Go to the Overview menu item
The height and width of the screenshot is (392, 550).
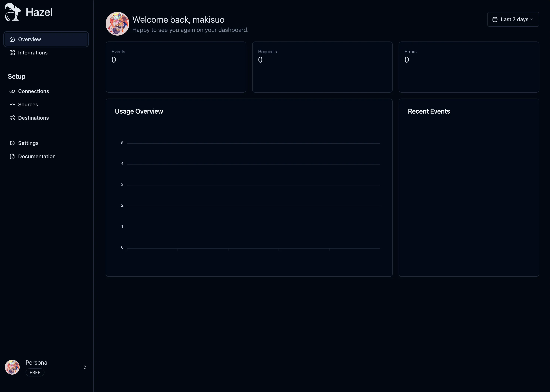(x=29, y=39)
